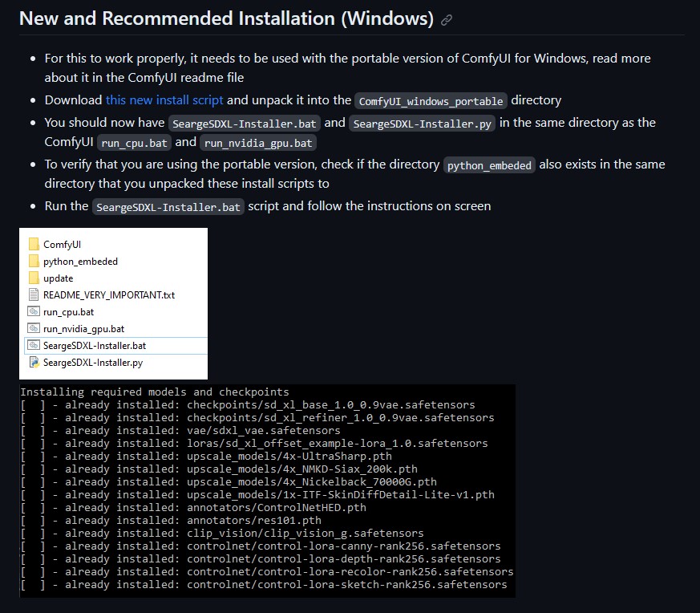Screen dimensions: 700x613
Task: Click the python_embeded inline code label
Action: pos(489,165)
